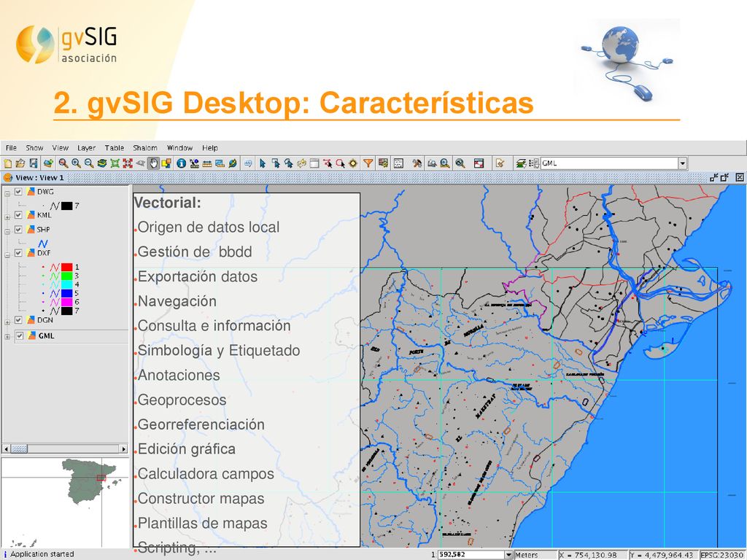Open the scale dropdown next to 592,582
The image size is (747, 560).
coord(508,555)
